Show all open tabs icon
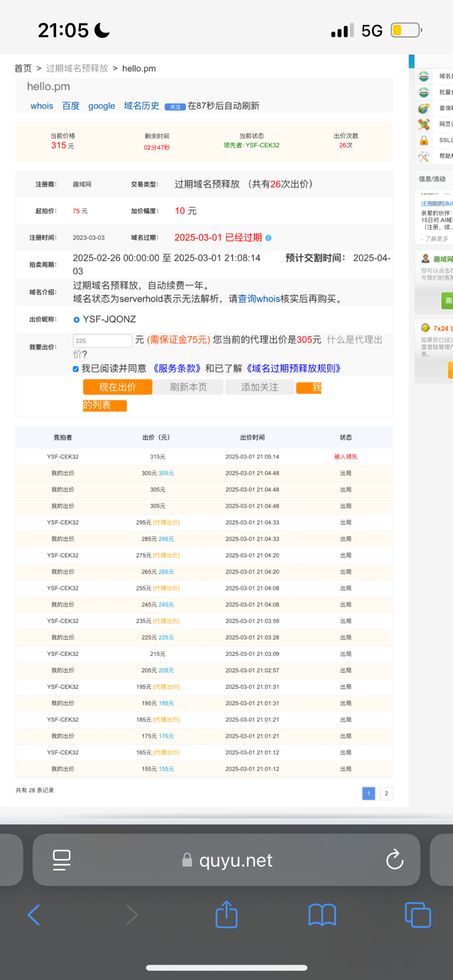This screenshot has height=980, width=453. click(x=418, y=915)
